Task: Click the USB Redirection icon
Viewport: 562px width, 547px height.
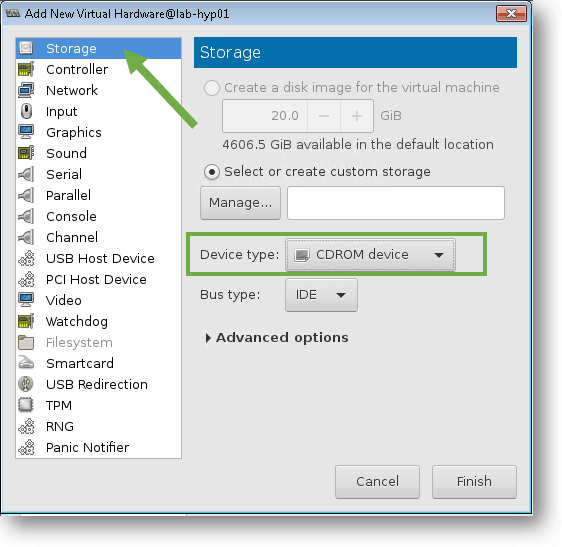Action: (26, 384)
